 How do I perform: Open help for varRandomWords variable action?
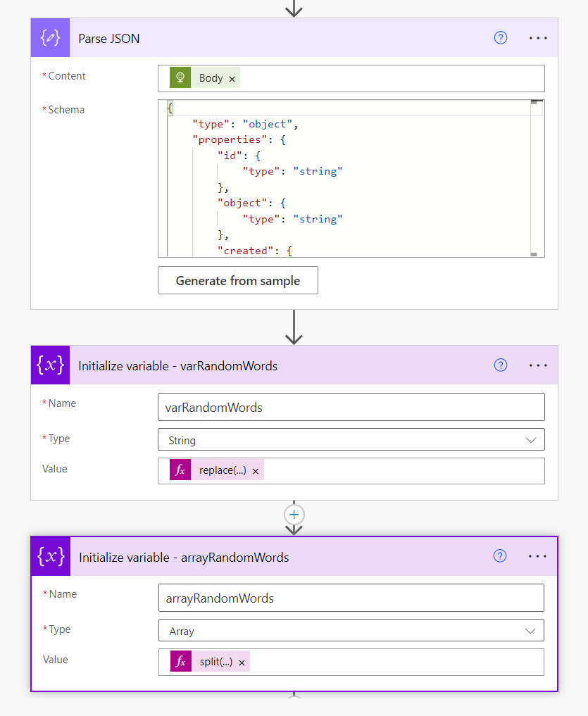(501, 365)
